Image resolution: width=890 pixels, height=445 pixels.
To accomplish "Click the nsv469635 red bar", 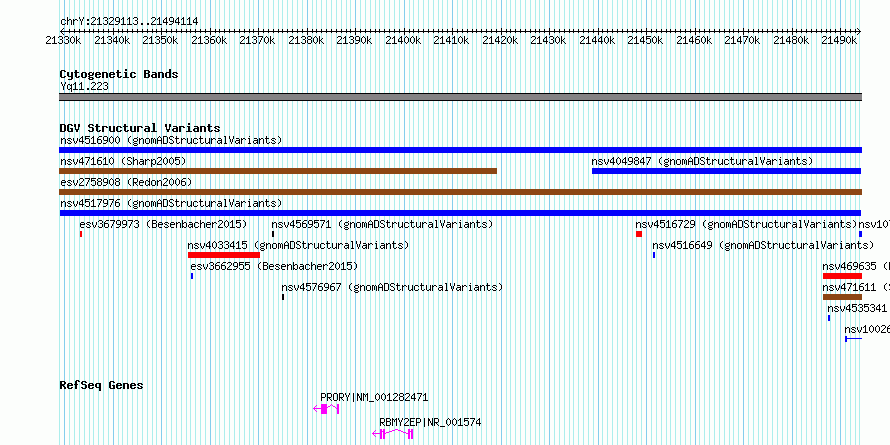I will tap(842, 276).
